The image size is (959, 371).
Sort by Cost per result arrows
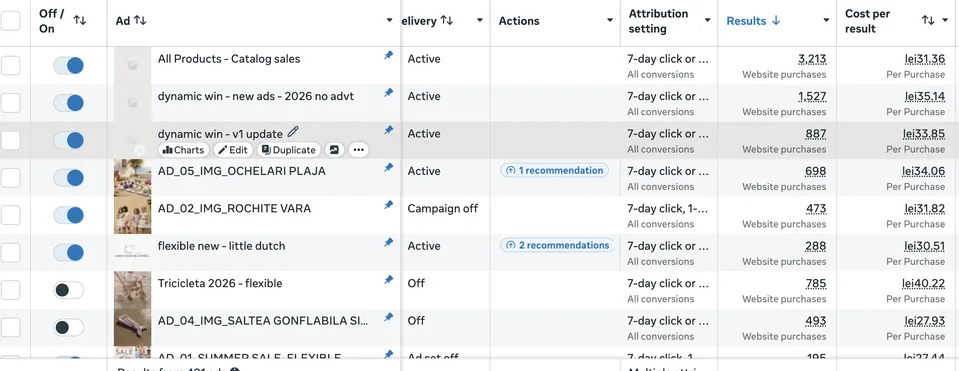(x=928, y=20)
